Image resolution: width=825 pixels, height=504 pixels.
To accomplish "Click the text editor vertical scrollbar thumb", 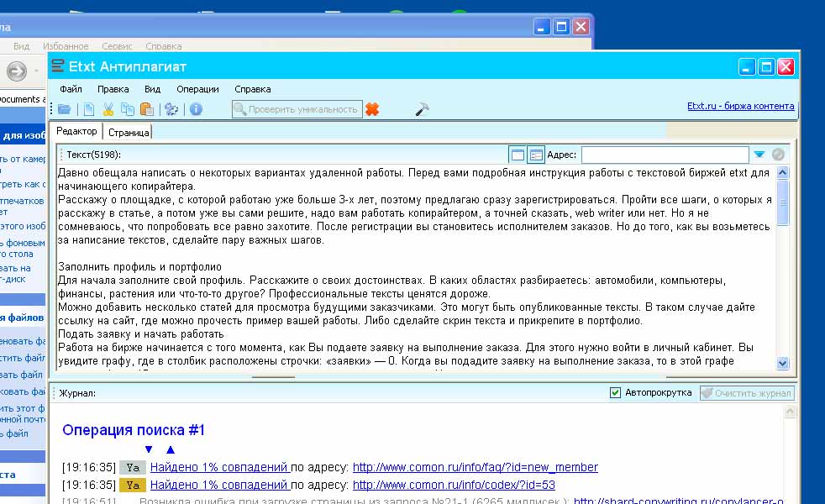I will point(782,202).
